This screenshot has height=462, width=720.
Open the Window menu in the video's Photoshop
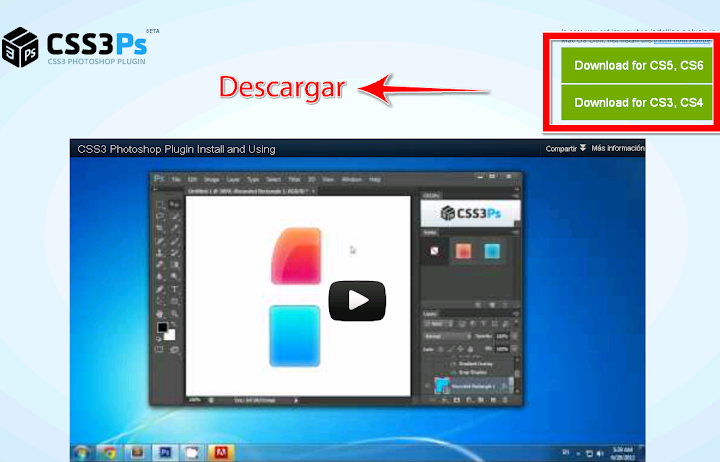352,179
